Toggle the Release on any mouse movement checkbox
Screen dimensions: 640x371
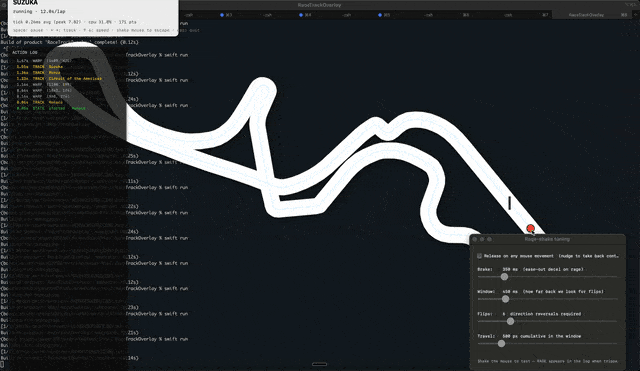pyautogui.click(x=479, y=256)
